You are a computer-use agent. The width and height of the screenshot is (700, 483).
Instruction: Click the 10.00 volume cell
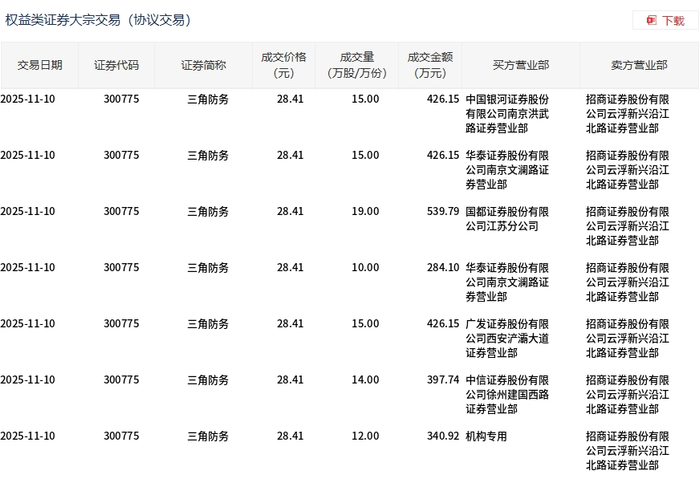point(365,267)
